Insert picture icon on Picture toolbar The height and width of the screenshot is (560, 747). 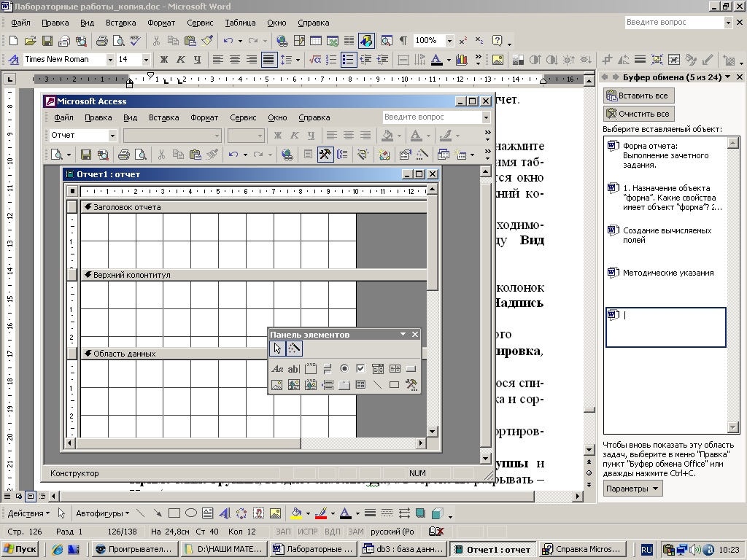click(498, 60)
